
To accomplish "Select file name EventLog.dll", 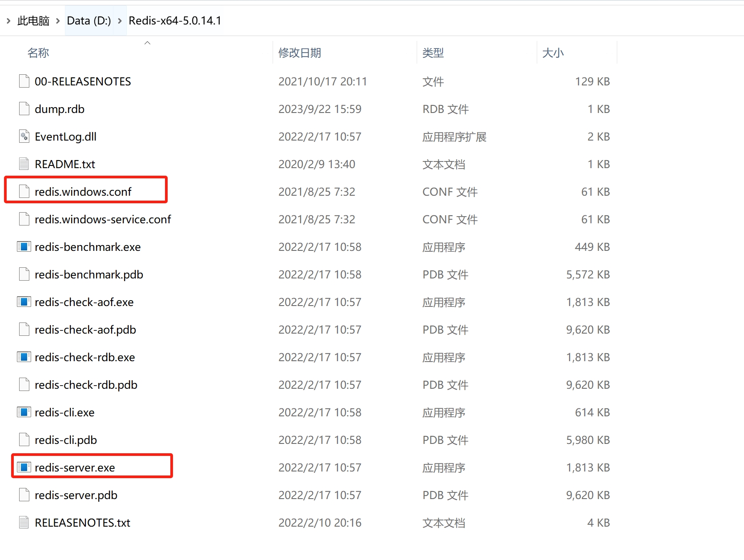I will click(66, 137).
